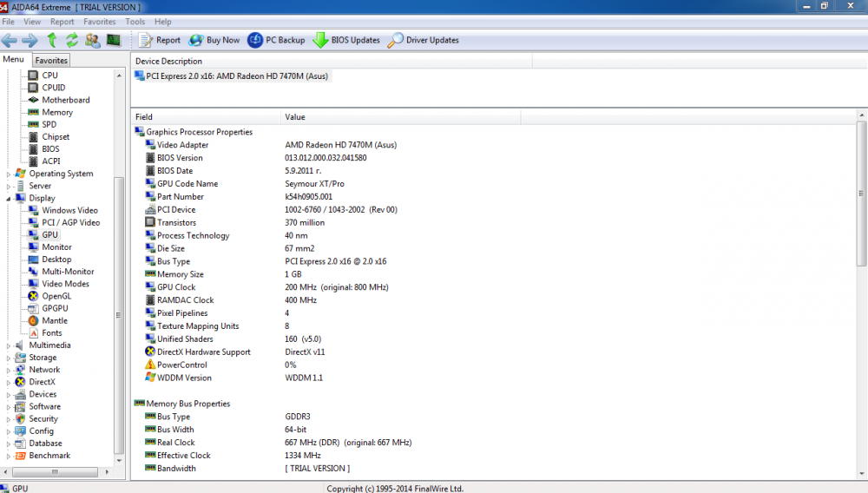Select Chipset tree item
Screen dimensions: 868x493
pos(56,136)
